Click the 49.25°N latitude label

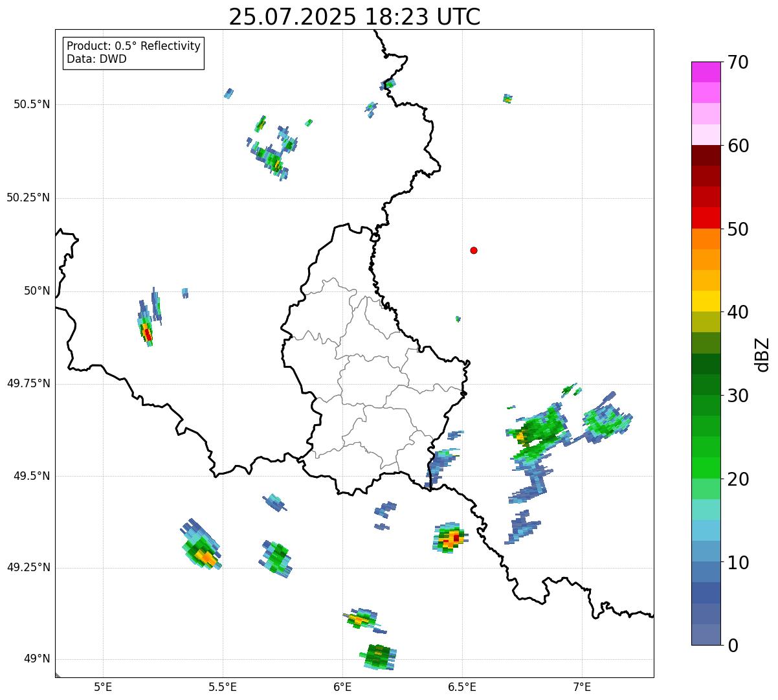(x=28, y=567)
